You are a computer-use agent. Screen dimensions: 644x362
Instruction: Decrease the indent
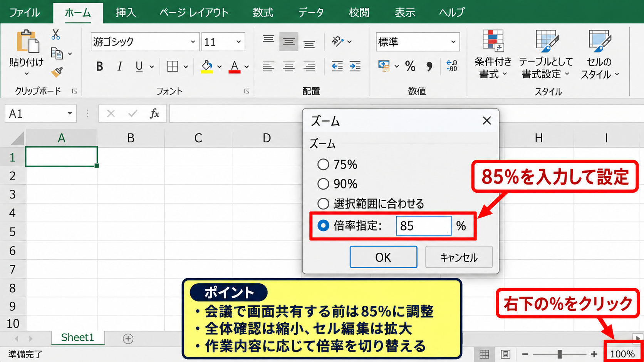337,67
